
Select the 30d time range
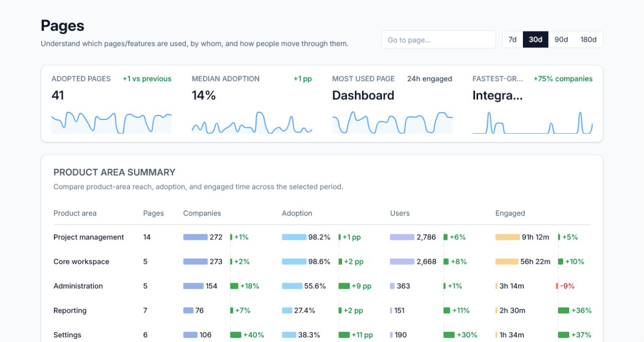click(x=535, y=40)
